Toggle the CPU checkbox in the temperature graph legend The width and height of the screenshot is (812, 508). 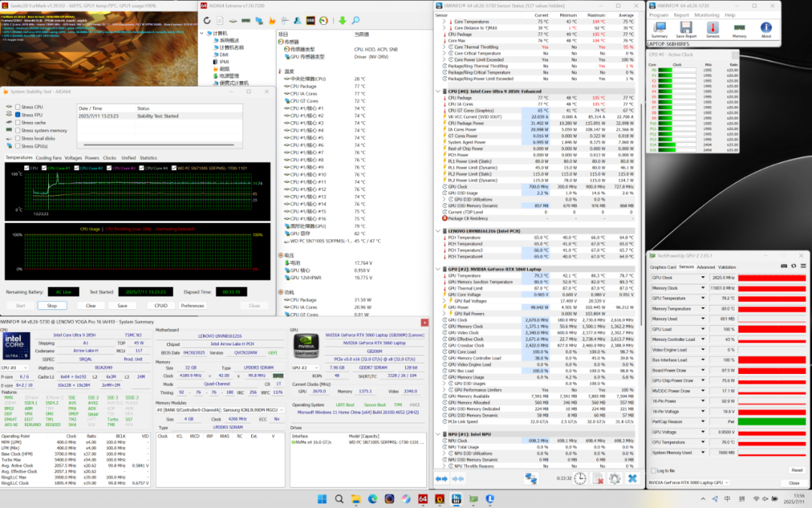26,168
